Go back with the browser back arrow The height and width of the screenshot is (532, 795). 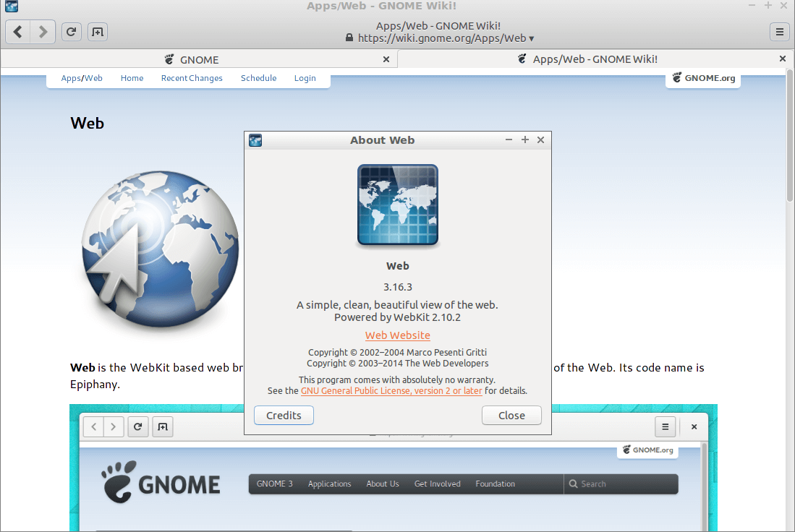pyautogui.click(x=18, y=32)
